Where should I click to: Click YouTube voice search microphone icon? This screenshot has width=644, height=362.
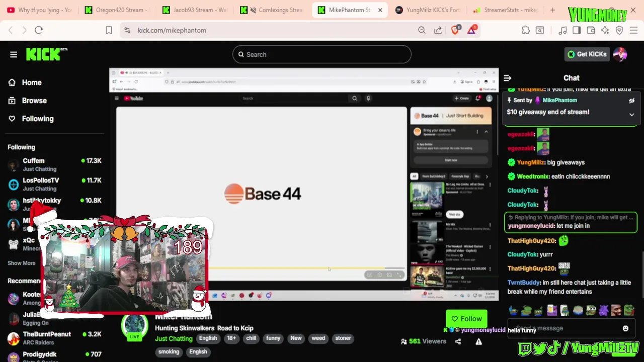click(x=368, y=99)
